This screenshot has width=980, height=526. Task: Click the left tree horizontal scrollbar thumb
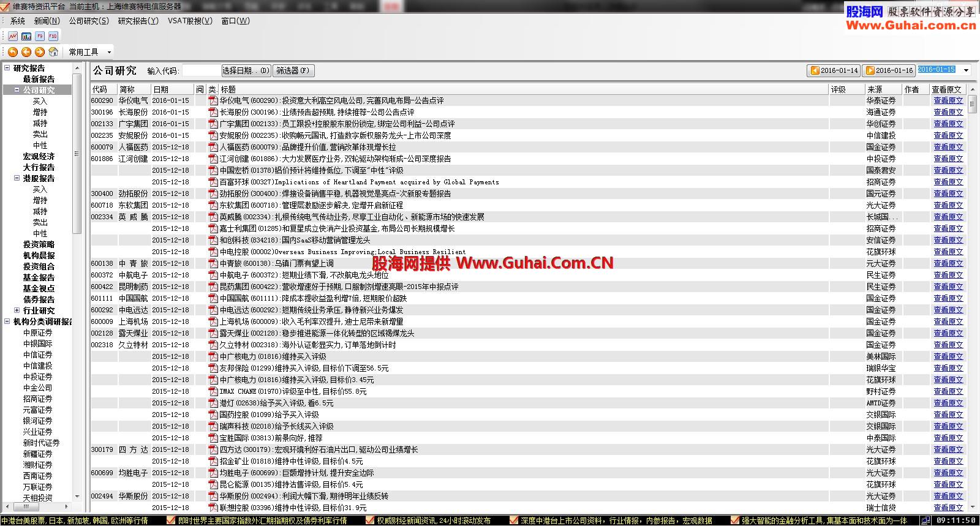pos(26,507)
